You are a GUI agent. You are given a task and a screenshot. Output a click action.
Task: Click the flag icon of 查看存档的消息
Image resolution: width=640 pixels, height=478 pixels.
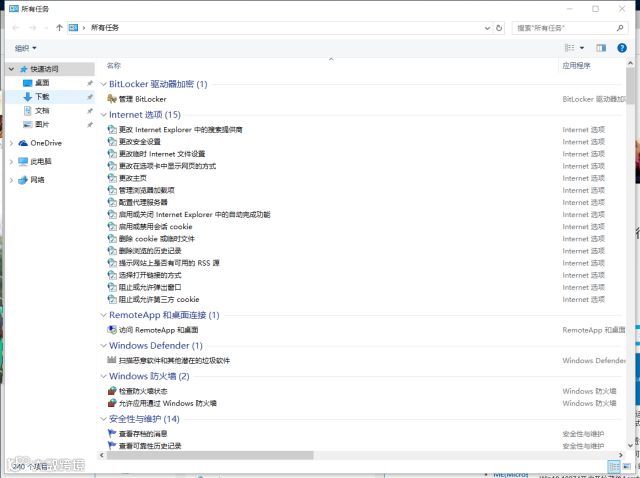pyautogui.click(x=112, y=433)
